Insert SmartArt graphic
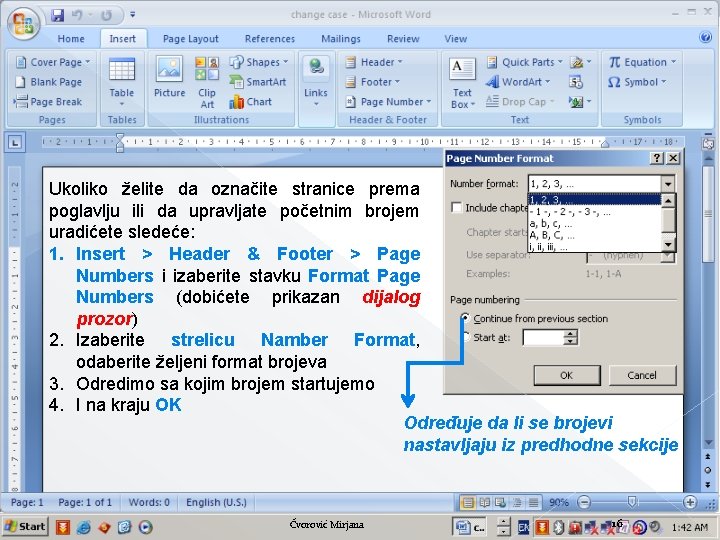Image resolution: width=720 pixels, height=540 pixels. pos(258,82)
